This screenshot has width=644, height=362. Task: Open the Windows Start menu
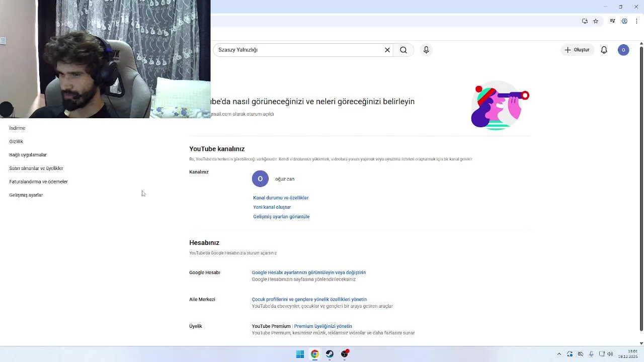(x=300, y=354)
